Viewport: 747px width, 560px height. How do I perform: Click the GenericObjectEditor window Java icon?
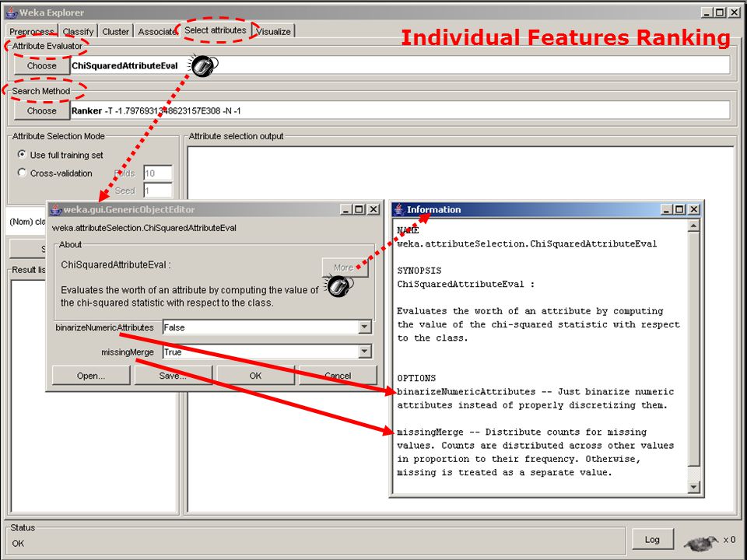(56, 209)
